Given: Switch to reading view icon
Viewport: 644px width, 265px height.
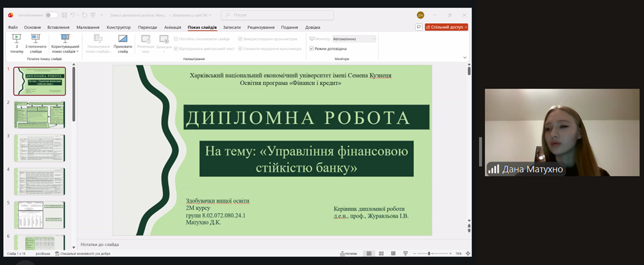Looking at the screenshot, I should coord(393,253).
